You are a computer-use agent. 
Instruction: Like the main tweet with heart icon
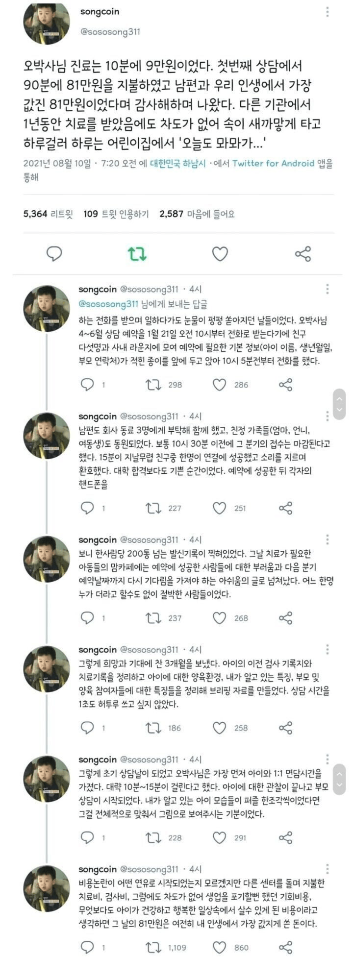pos(220,254)
